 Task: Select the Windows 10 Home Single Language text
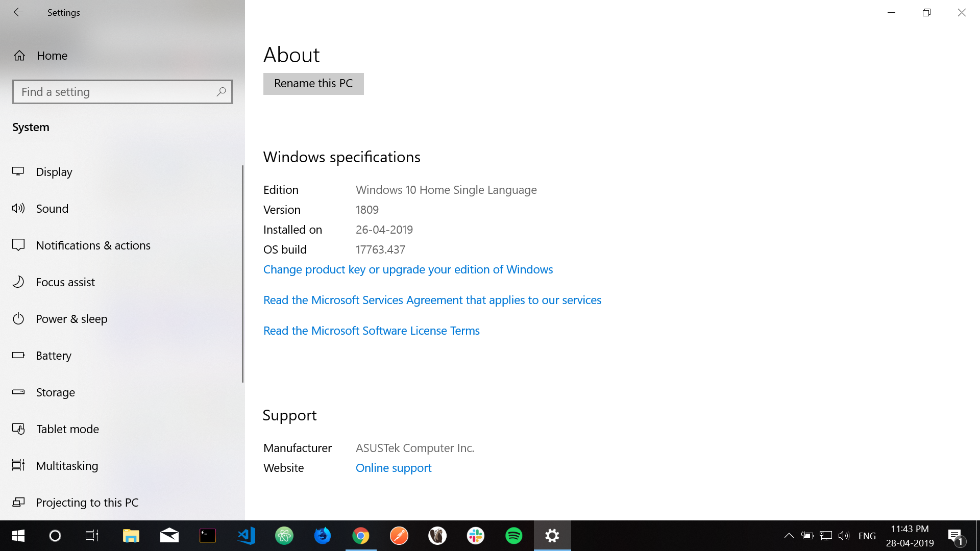click(446, 190)
